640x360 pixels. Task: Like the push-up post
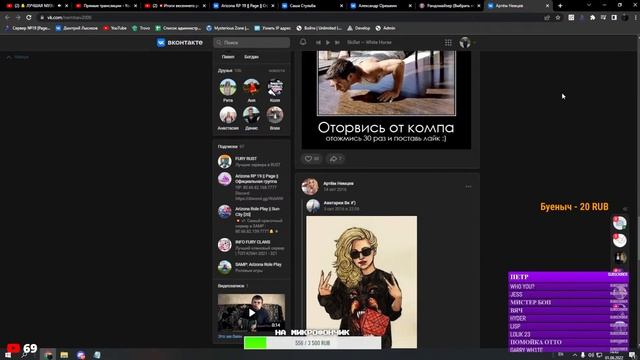pos(312,159)
